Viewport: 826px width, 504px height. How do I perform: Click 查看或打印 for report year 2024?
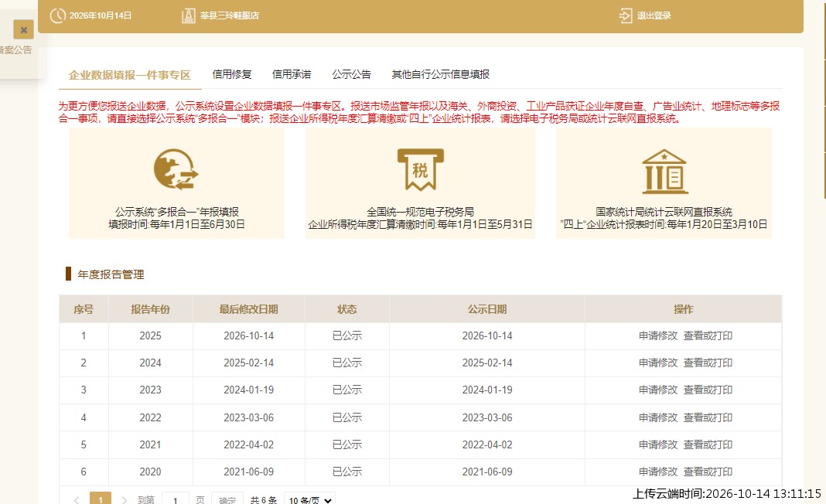[x=708, y=363]
